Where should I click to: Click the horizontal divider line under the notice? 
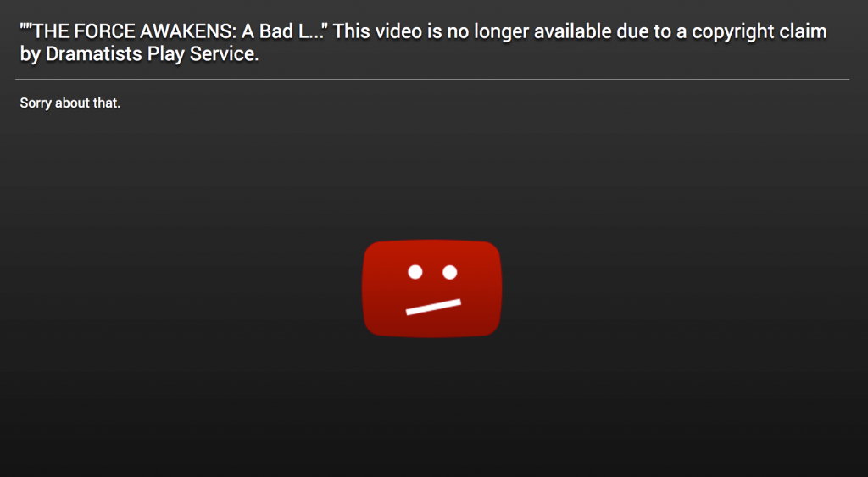click(x=431, y=79)
